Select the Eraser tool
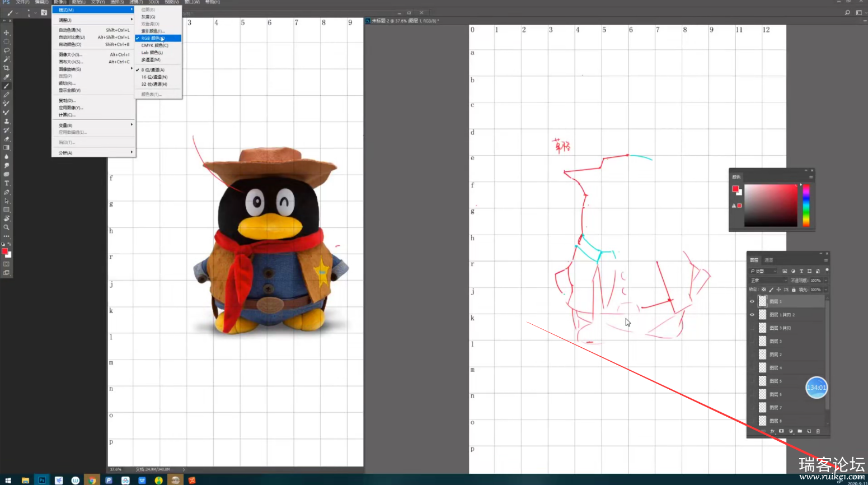The height and width of the screenshot is (485, 868). [7, 139]
